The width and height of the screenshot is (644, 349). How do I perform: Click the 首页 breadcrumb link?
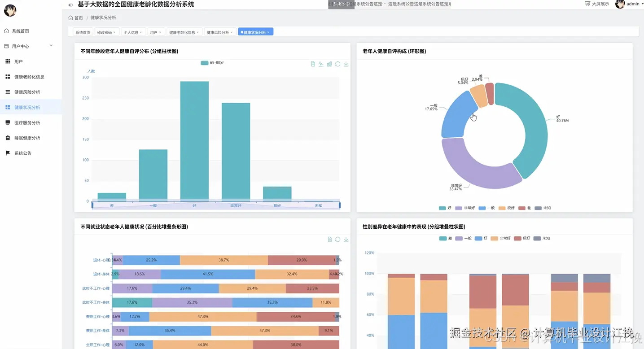[x=76, y=18]
